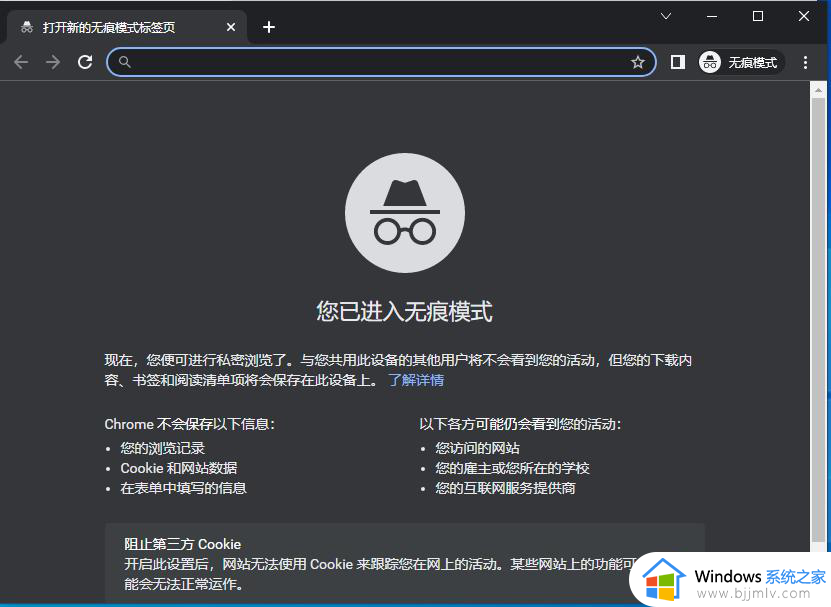831x607 pixels.
Task: Click the large incognito hat logo
Action: pyautogui.click(x=405, y=213)
